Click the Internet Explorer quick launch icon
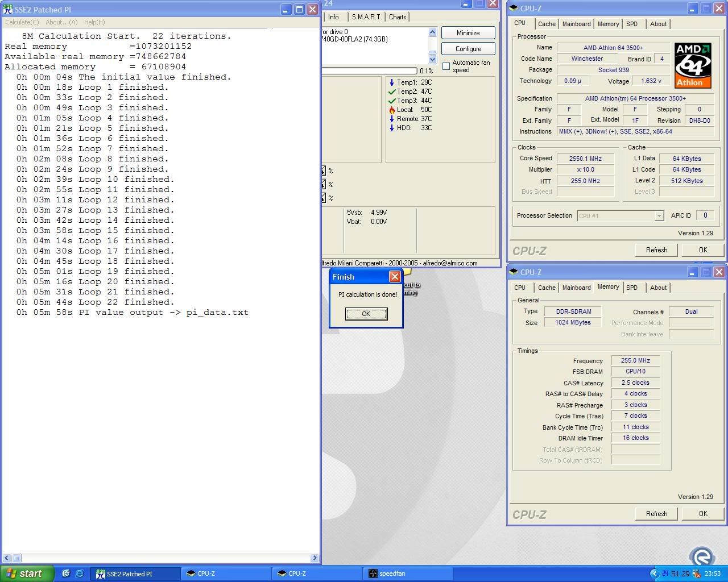This screenshot has width=728, height=582. (79, 573)
